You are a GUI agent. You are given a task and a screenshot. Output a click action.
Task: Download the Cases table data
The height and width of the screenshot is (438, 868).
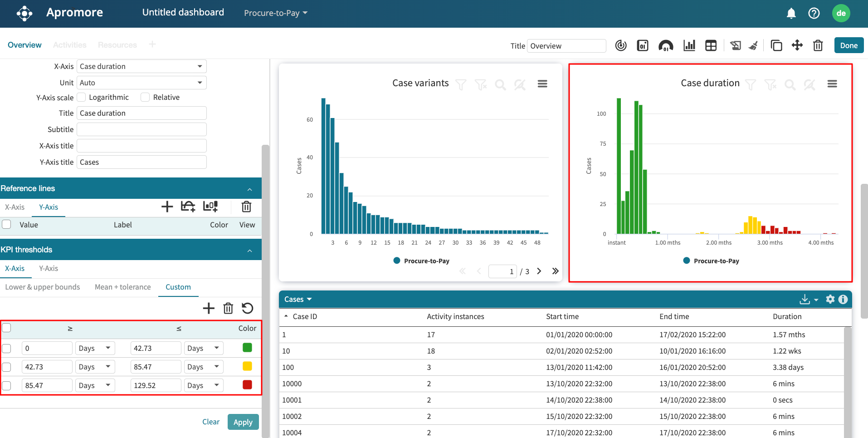tap(805, 299)
